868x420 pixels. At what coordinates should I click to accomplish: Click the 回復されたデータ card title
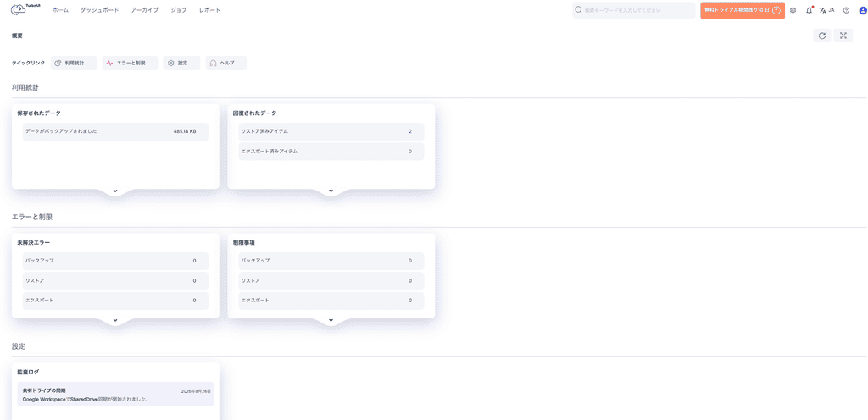pyautogui.click(x=254, y=113)
